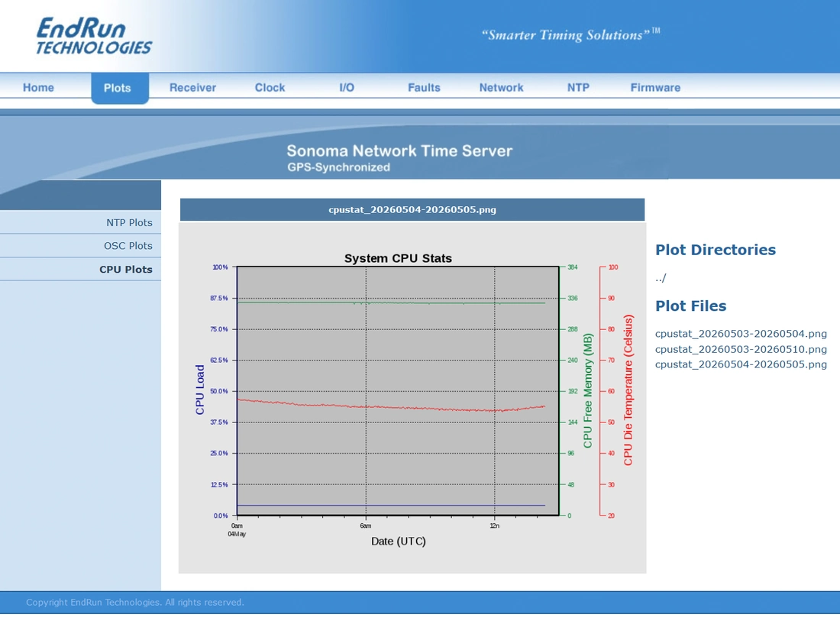
Task: Click the System CPU Stats chart title
Action: point(398,258)
